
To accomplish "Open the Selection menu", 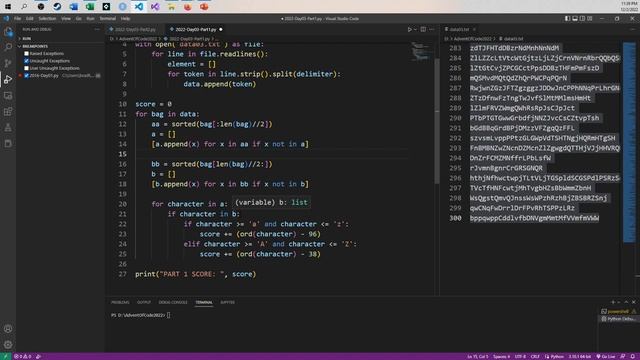I will pos(47,18).
